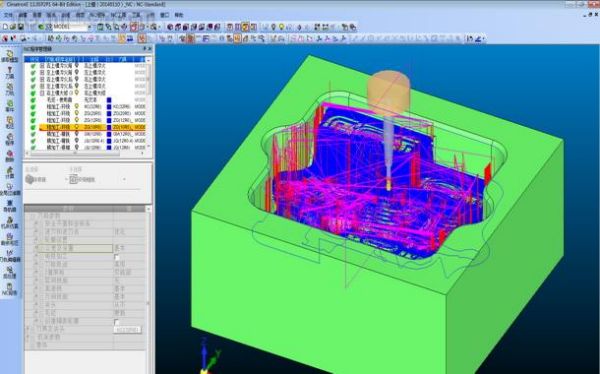Open the dropdown arrow in process list header

(x=148, y=60)
